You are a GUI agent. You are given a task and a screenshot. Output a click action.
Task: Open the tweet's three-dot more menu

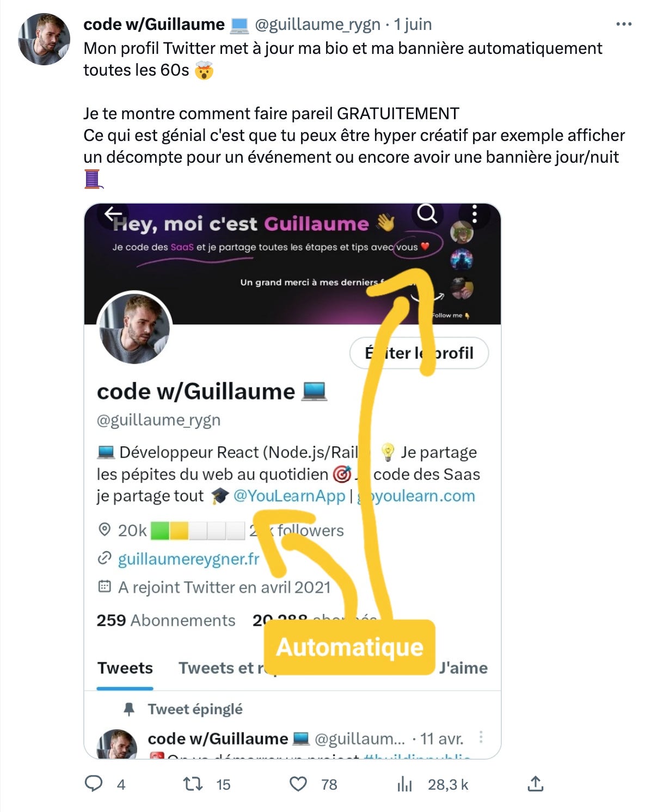coord(623,24)
